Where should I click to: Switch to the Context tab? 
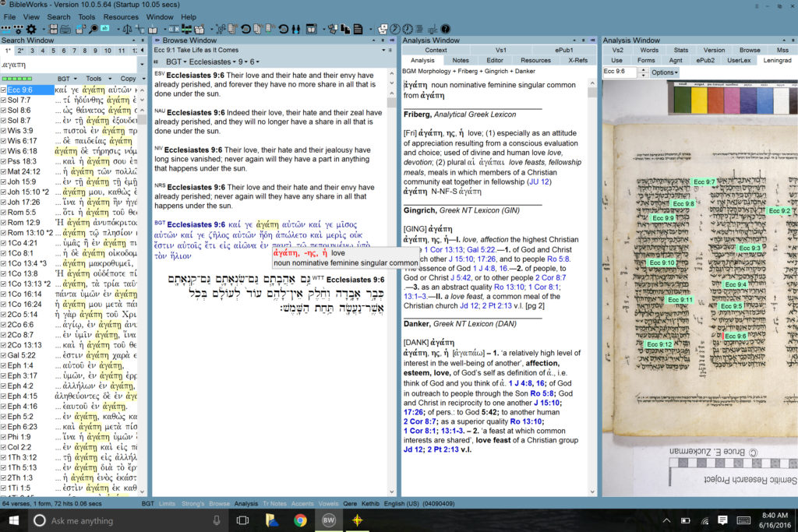click(436, 50)
